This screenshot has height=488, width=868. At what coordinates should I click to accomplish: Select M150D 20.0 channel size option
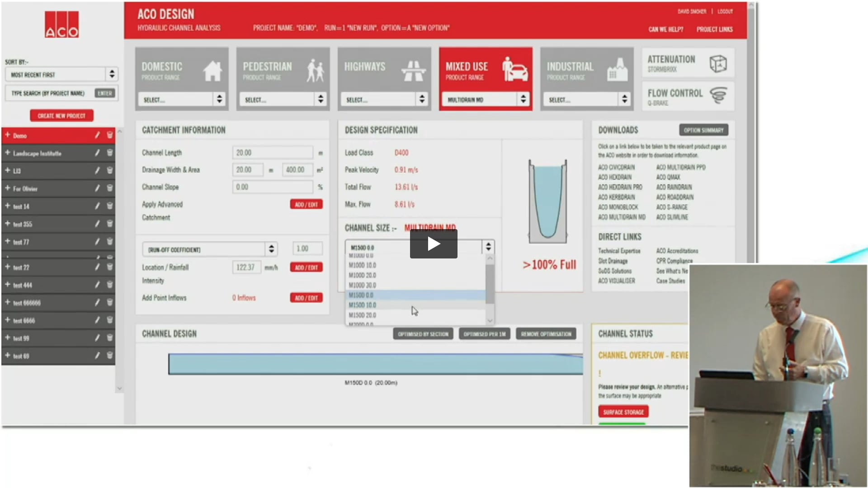click(415, 315)
